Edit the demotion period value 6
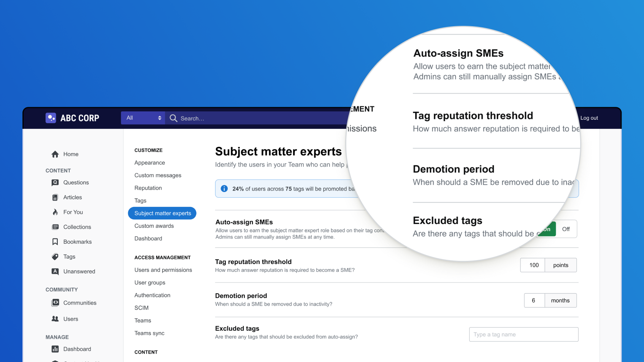 coord(535,300)
